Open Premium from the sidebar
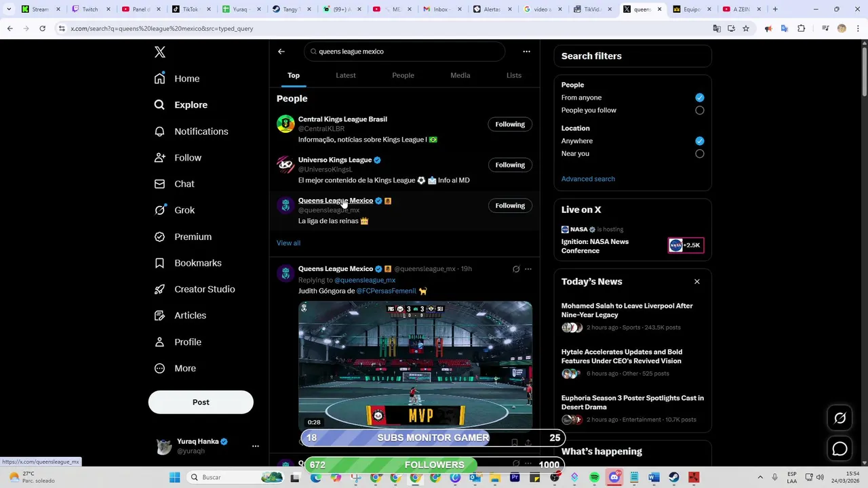Screen dimensions: 868x488 coord(183,237)
